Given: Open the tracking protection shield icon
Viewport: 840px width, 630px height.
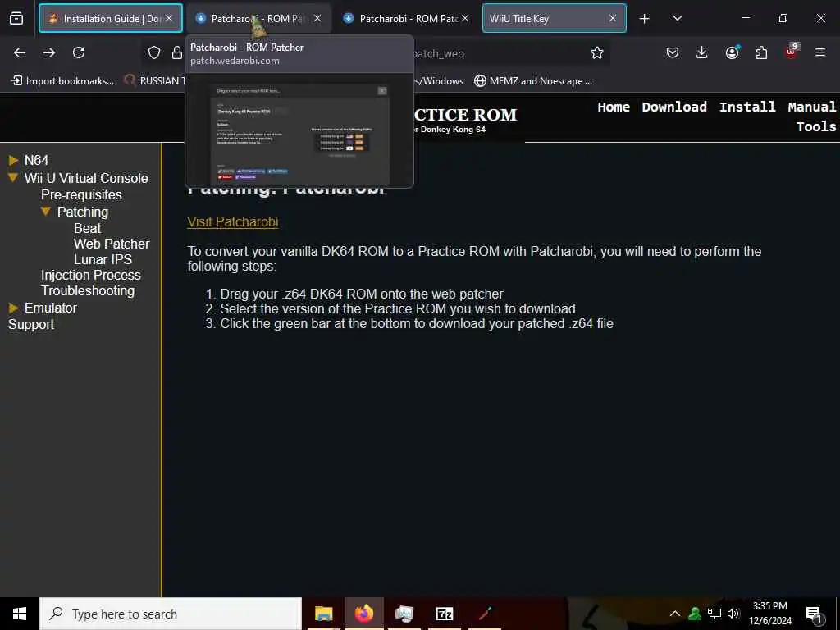Looking at the screenshot, I should click(x=154, y=52).
